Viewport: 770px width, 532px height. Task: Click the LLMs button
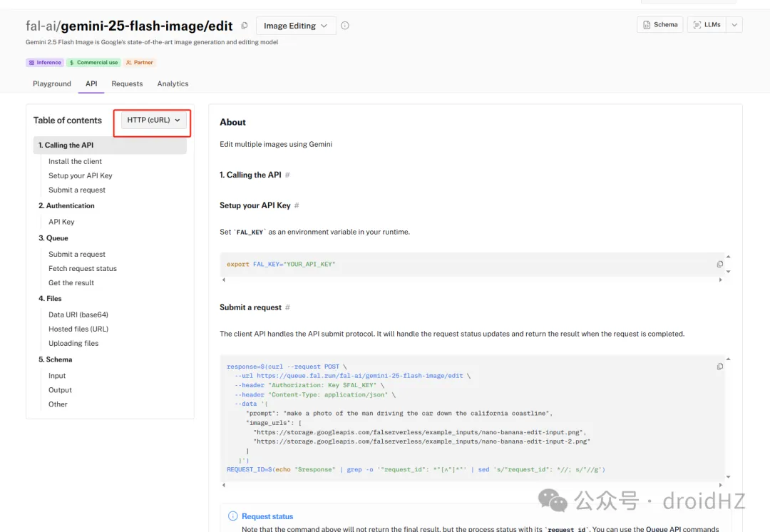coord(706,25)
